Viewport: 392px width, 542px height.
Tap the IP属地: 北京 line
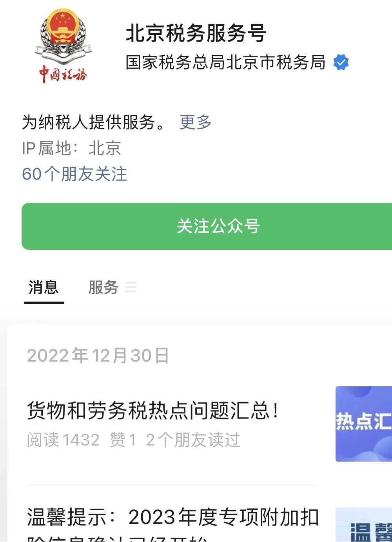click(x=71, y=148)
